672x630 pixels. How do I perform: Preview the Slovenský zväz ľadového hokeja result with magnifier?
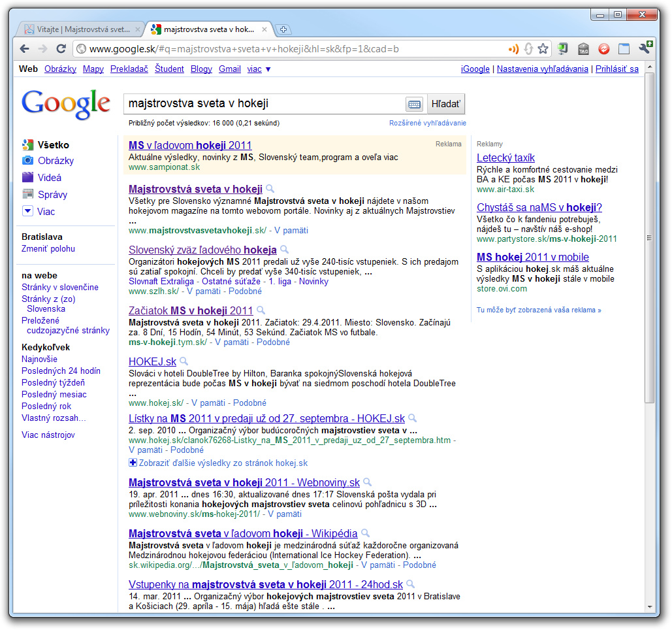[284, 250]
